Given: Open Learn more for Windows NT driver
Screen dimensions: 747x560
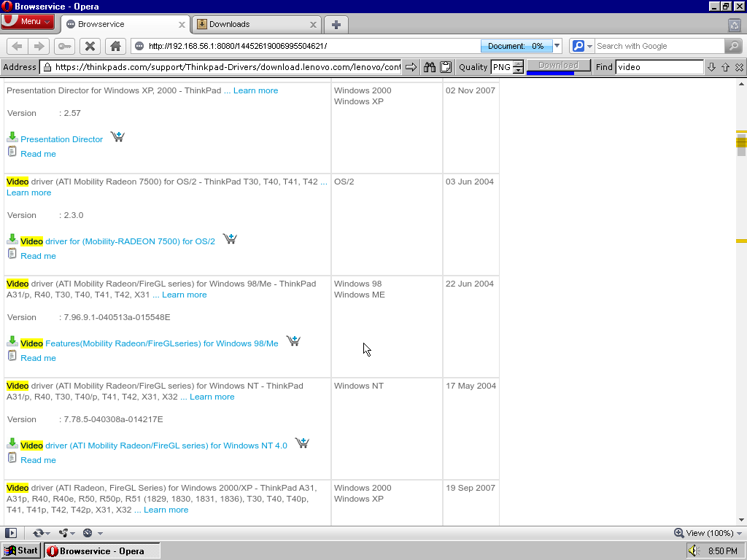Looking at the screenshot, I should [212, 397].
